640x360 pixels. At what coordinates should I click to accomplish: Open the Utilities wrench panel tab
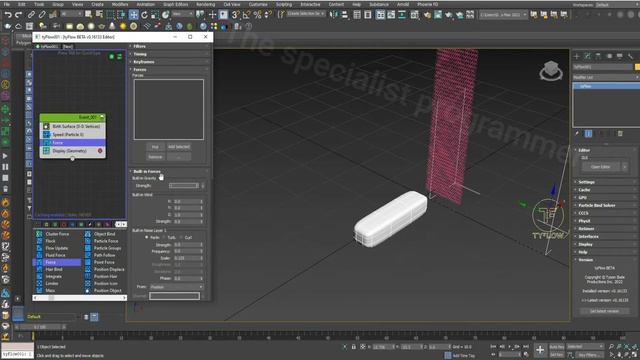point(630,56)
